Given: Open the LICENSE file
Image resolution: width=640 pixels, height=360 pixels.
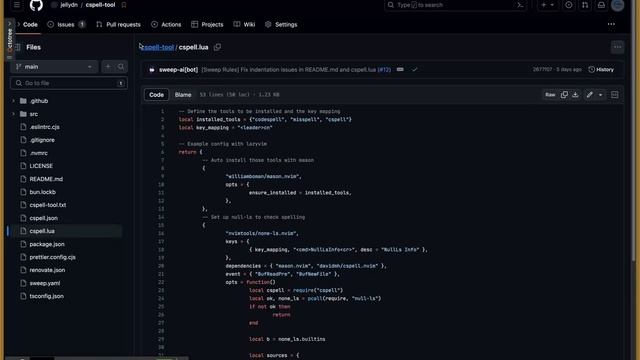Looking at the screenshot, I should click(41, 166).
